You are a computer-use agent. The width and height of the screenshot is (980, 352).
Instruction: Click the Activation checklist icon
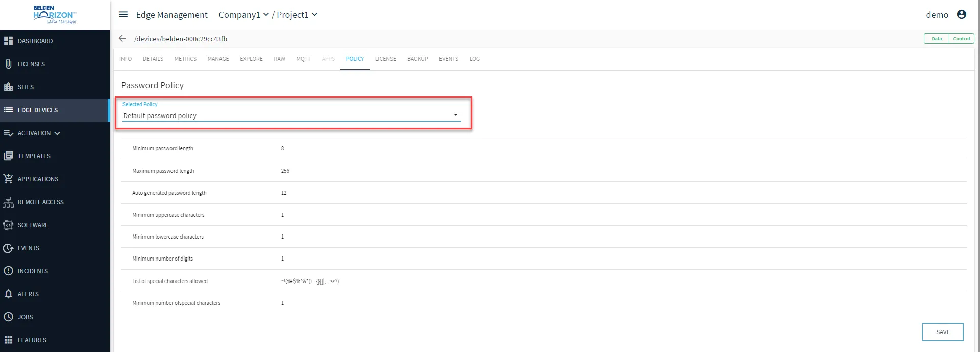8,133
